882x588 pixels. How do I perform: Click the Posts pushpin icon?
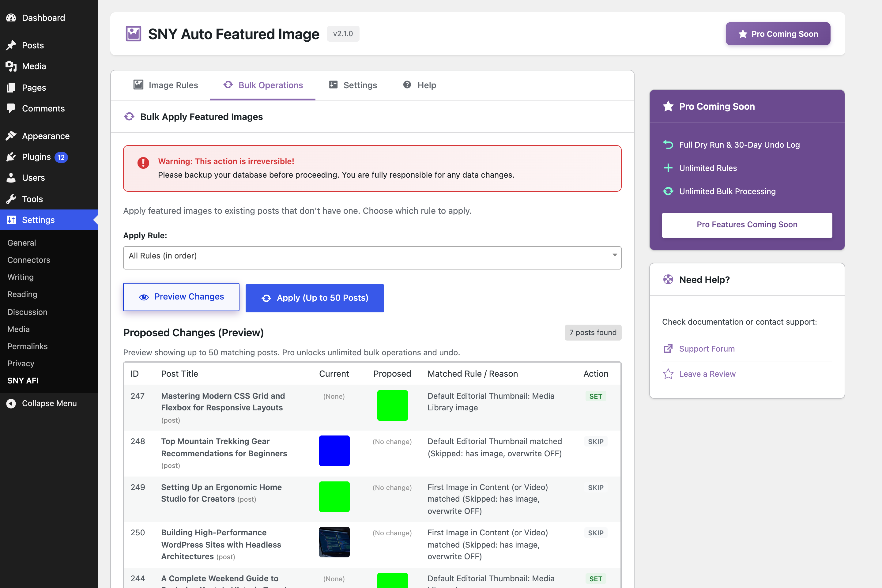(11, 45)
